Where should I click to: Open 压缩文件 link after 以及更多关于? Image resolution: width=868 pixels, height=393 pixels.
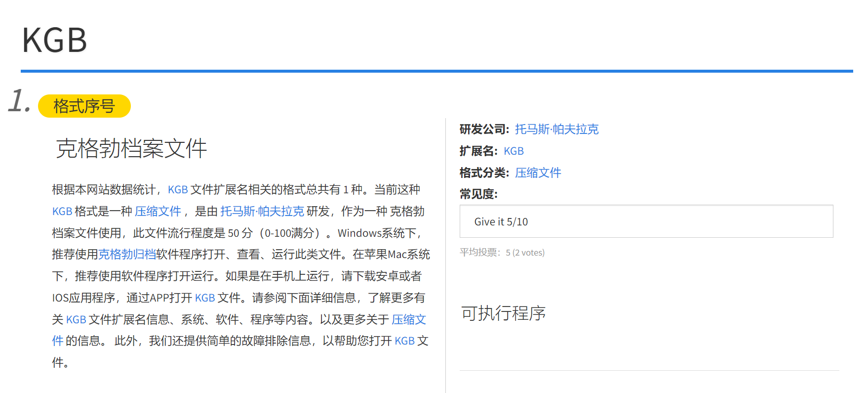[408, 320]
